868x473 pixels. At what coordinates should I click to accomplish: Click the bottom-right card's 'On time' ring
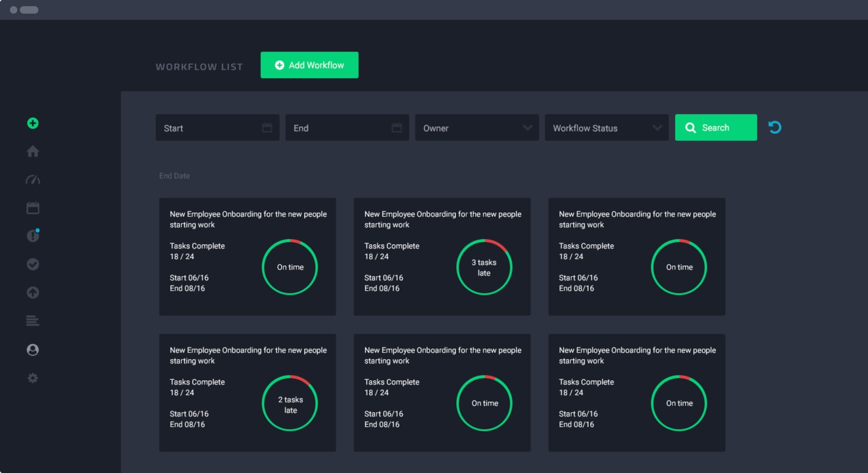tap(679, 403)
